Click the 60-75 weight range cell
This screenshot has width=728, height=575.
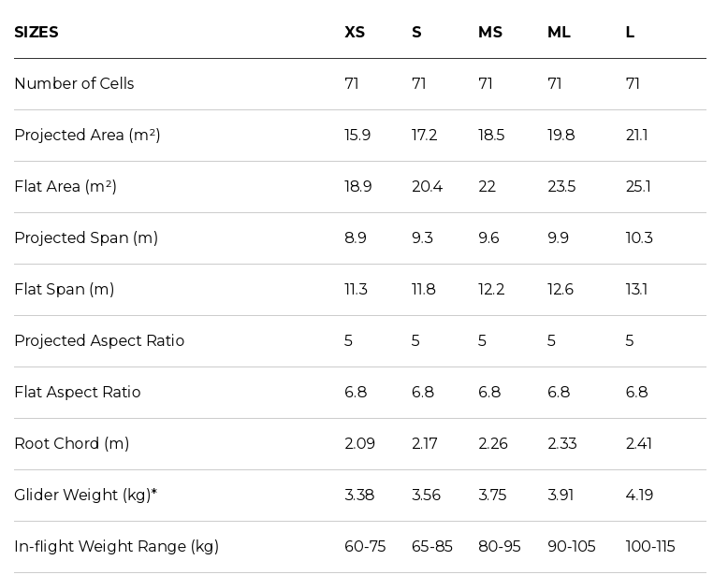tap(365, 546)
